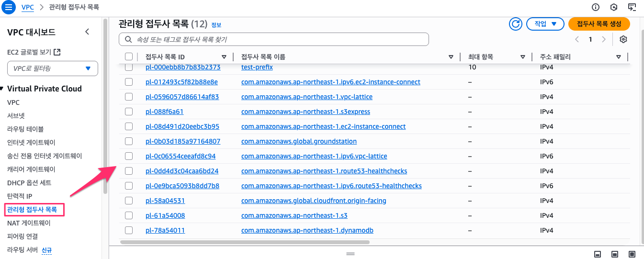The height and width of the screenshot is (259, 644).
Task: Click the hexagon icon in the header
Action: click(614, 7)
